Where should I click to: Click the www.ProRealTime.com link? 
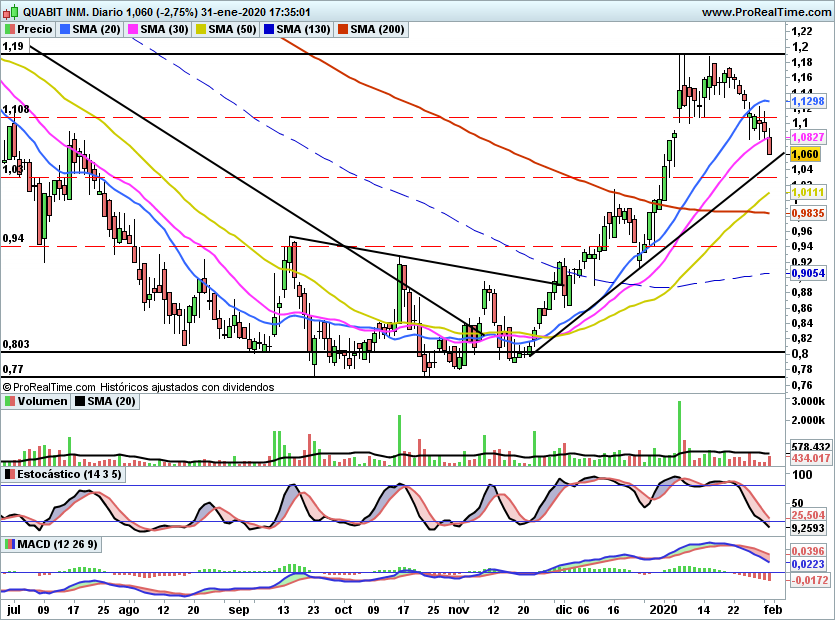coord(767,12)
